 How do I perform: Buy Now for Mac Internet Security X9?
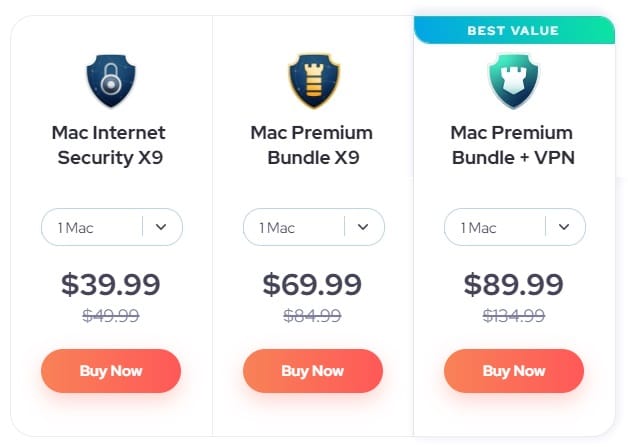(111, 371)
